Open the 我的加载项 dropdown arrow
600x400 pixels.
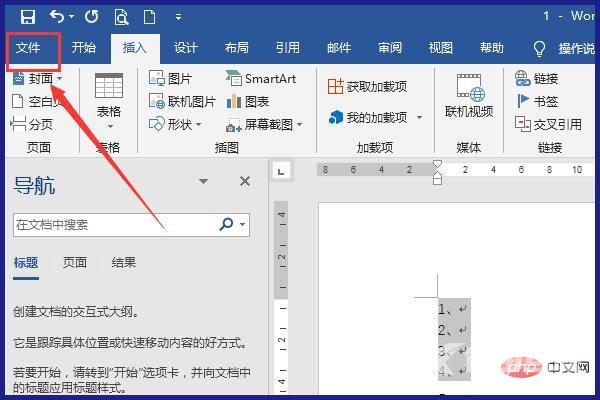click(419, 118)
